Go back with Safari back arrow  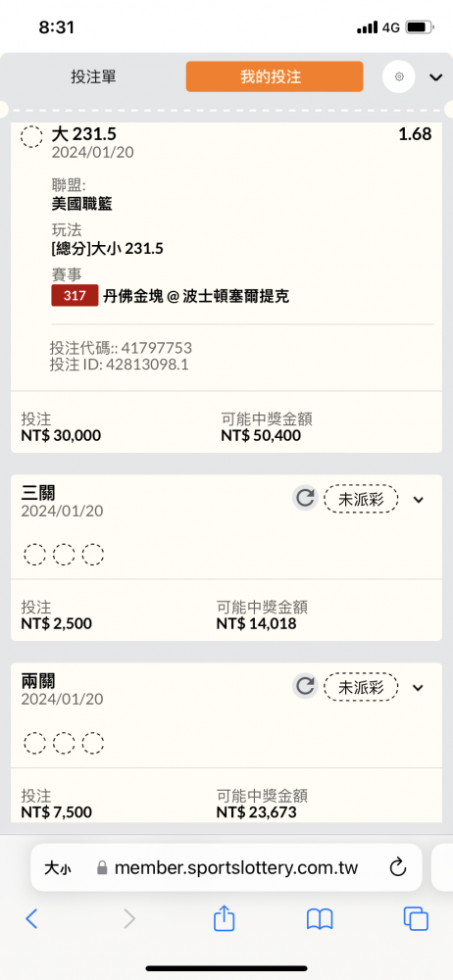[32, 919]
